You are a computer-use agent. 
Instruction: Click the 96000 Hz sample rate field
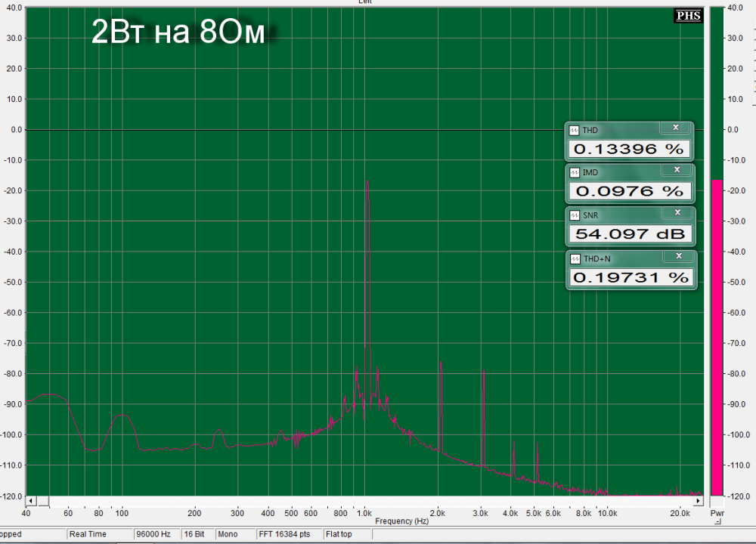tap(157, 534)
